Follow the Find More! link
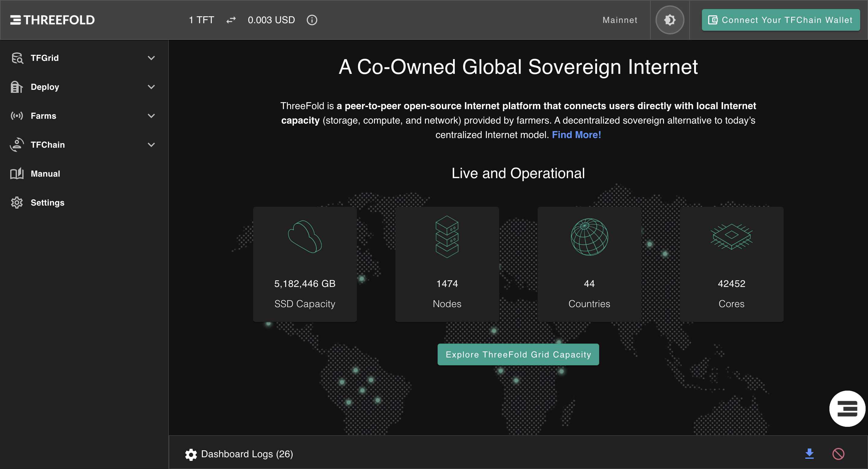The image size is (868, 469). tap(576, 135)
